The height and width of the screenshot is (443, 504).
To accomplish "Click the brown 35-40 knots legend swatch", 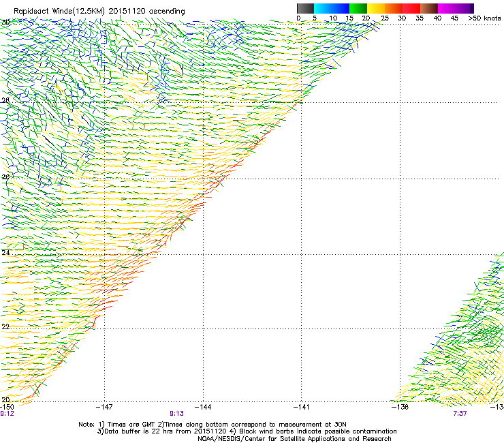I will click(x=429, y=8).
